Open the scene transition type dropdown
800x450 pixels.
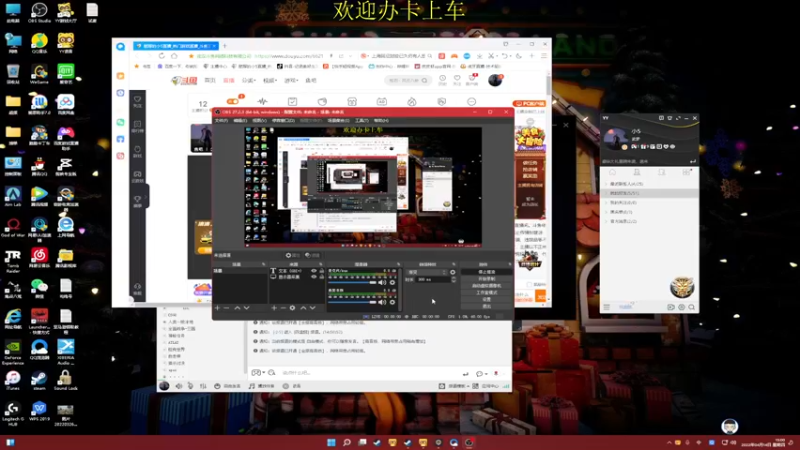click(x=427, y=272)
